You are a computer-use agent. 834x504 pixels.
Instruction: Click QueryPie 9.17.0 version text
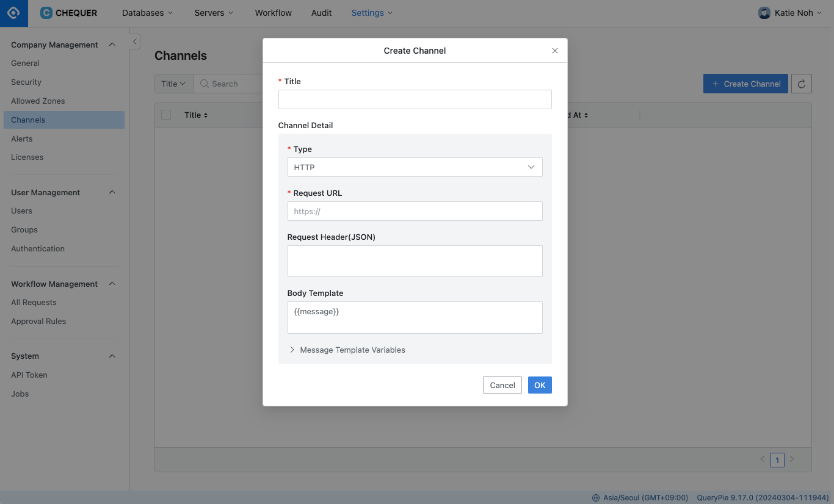click(763, 498)
